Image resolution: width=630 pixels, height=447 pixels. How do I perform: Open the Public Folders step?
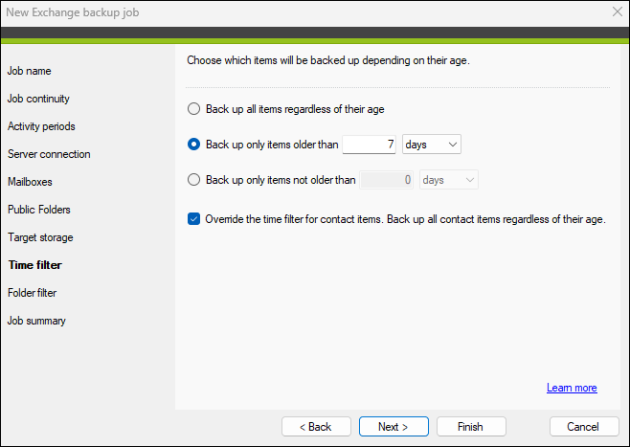click(x=39, y=210)
